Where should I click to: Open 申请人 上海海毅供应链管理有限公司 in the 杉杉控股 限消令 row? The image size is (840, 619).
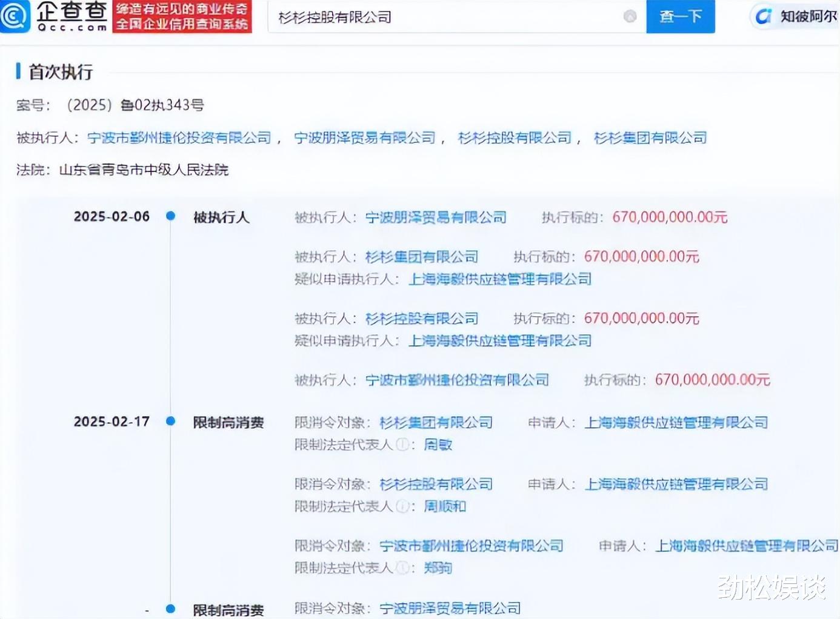[x=676, y=485]
